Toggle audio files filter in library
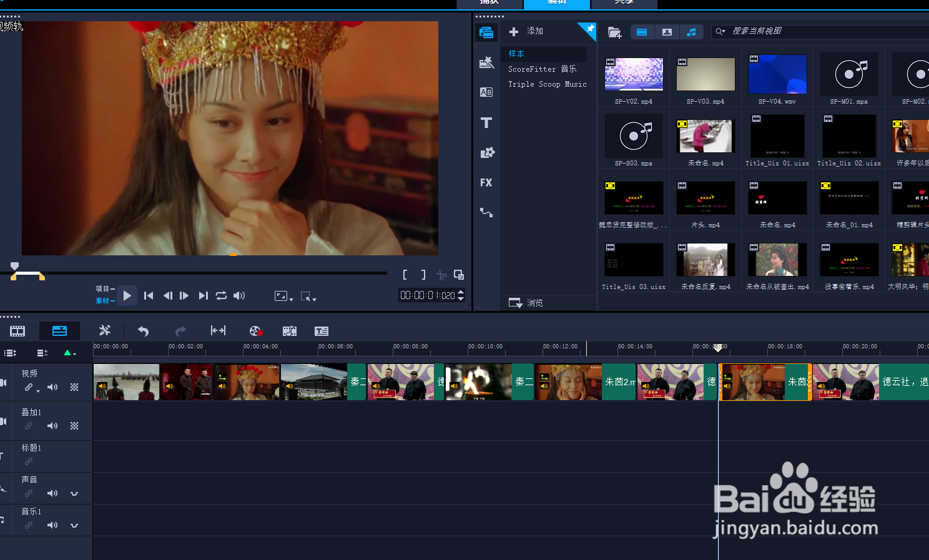 691,32
